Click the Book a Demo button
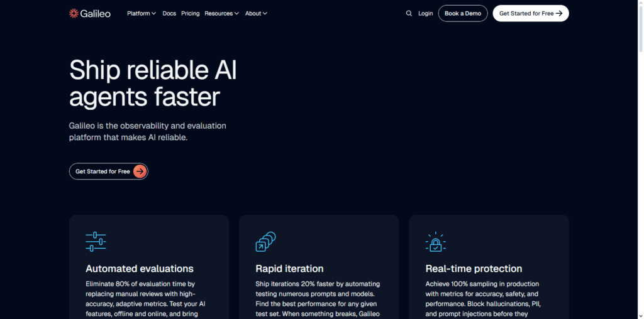The width and height of the screenshot is (644, 319). [463, 14]
